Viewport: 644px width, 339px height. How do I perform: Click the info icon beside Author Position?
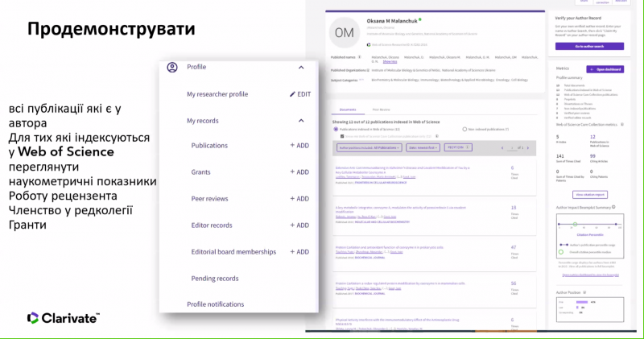[x=584, y=292]
